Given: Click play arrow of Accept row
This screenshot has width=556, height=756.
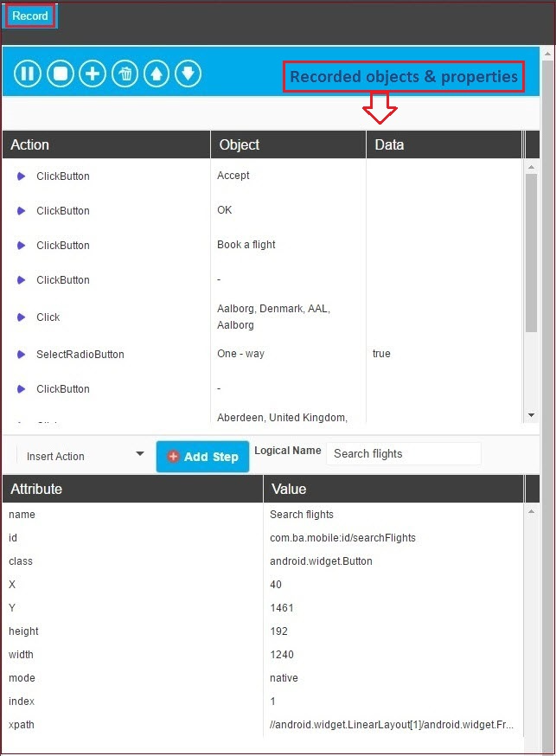Looking at the screenshot, I should click(x=22, y=176).
